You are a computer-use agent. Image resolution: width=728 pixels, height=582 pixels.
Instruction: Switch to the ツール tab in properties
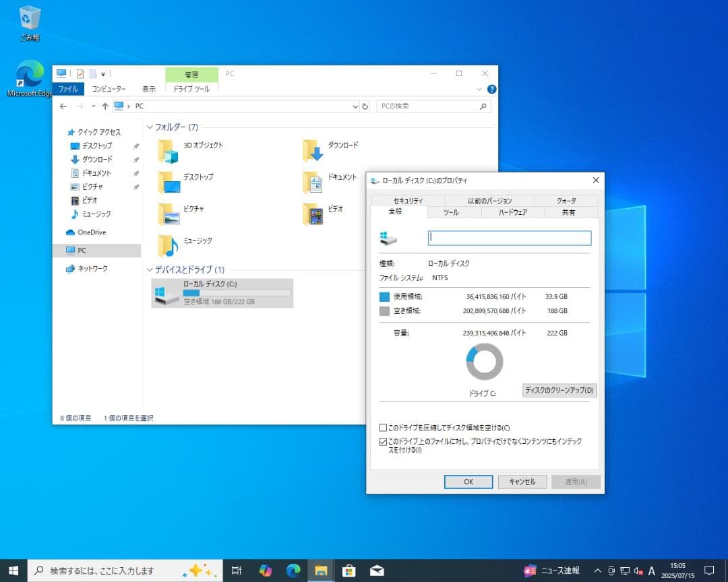pos(452,212)
